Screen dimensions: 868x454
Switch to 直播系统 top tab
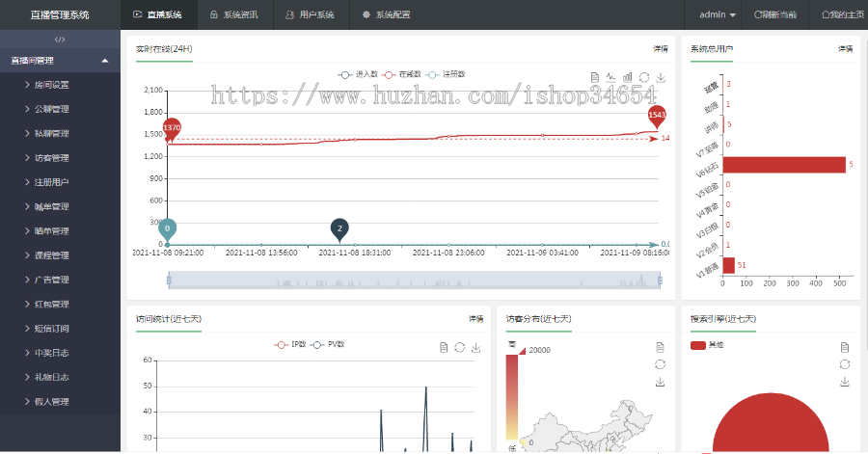[x=159, y=14]
